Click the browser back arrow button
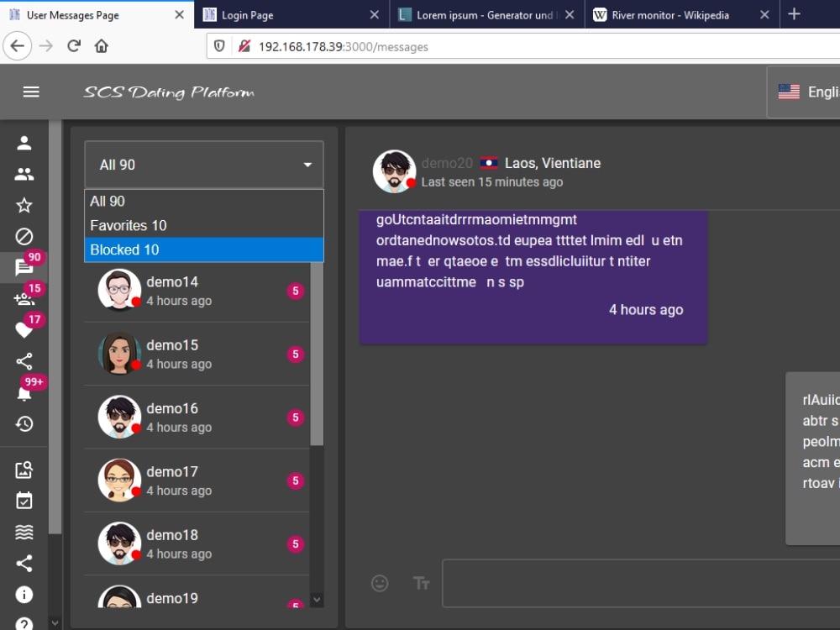840x630 pixels. pos(17,46)
